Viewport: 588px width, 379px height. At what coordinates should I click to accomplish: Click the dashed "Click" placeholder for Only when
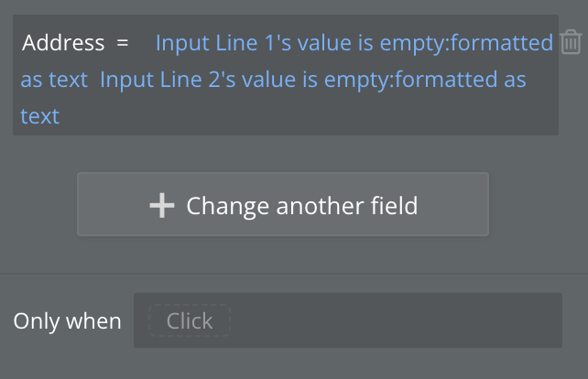[190, 321]
